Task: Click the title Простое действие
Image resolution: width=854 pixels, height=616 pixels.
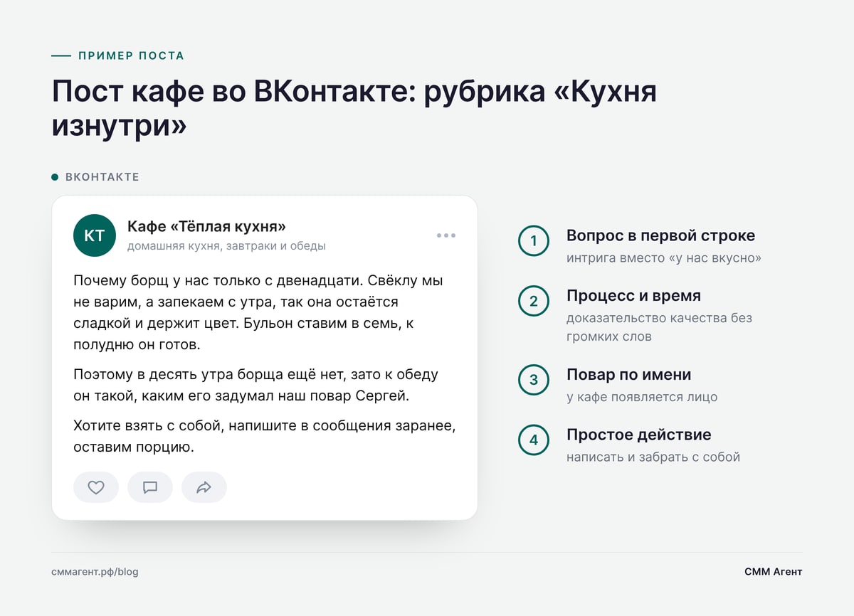Action: (x=639, y=435)
